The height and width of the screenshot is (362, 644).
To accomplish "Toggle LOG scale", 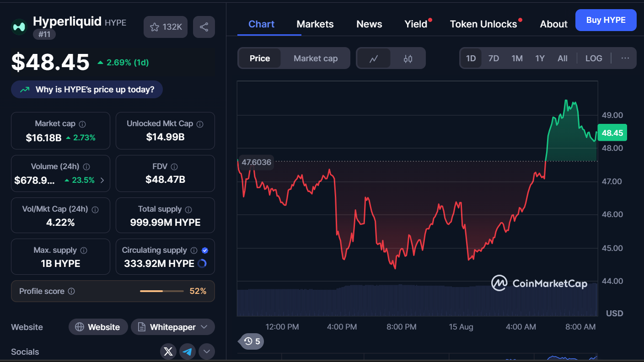I will 594,59.
